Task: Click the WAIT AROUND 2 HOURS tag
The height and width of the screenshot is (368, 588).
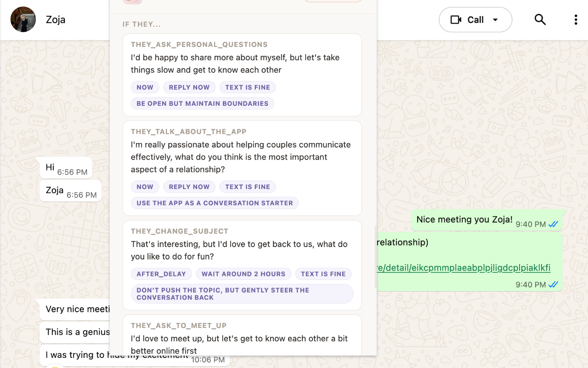Action: pos(243,274)
